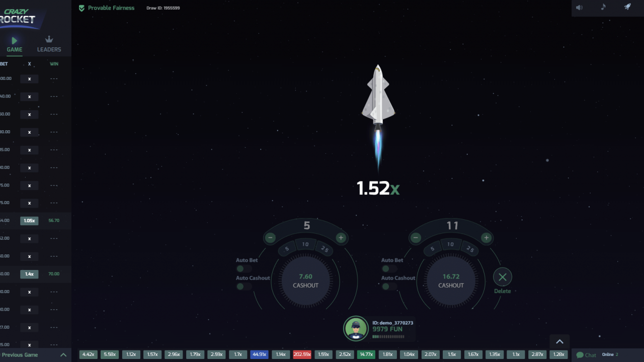Click the player avatar for demo_3770273
644x362 pixels.
pyautogui.click(x=356, y=328)
